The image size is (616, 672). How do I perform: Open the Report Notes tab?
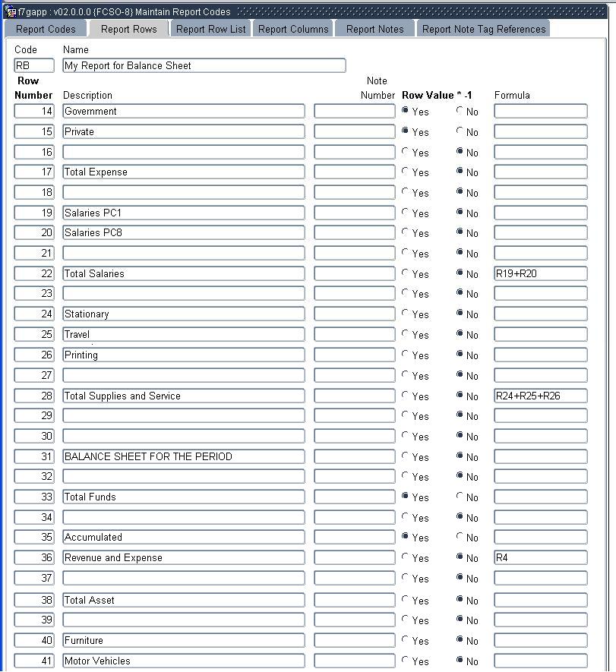[374, 29]
